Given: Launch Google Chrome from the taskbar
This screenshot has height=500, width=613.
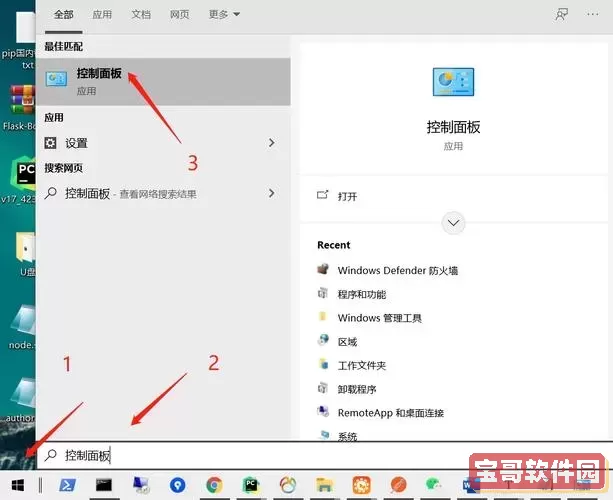Looking at the screenshot, I should pyautogui.click(x=214, y=485).
